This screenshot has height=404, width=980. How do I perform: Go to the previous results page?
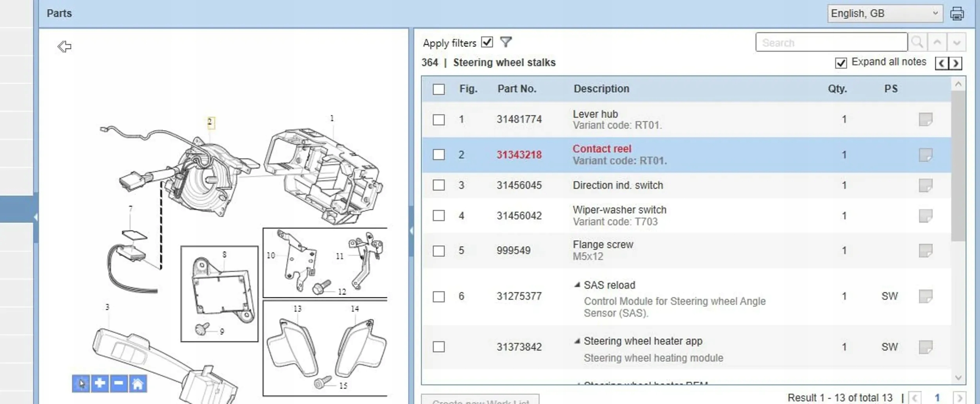click(x=914, y=398)
